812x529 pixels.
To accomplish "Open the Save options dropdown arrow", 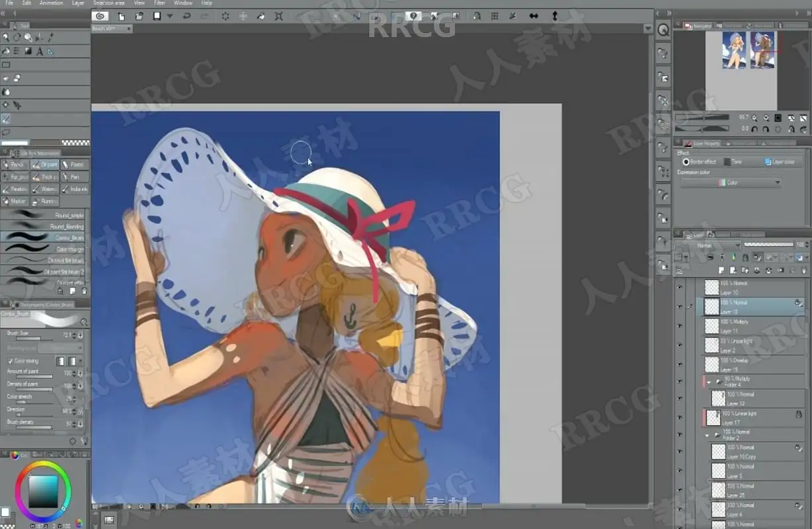I will pyautogui.click(x=171, y=16).
